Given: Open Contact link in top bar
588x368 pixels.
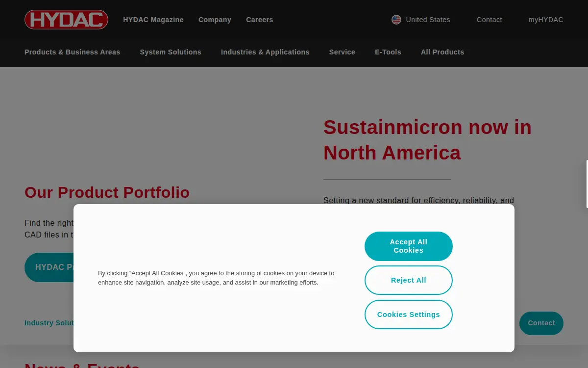Looking at the screenshot, I should pyautogui.click(x=490, y=20).
